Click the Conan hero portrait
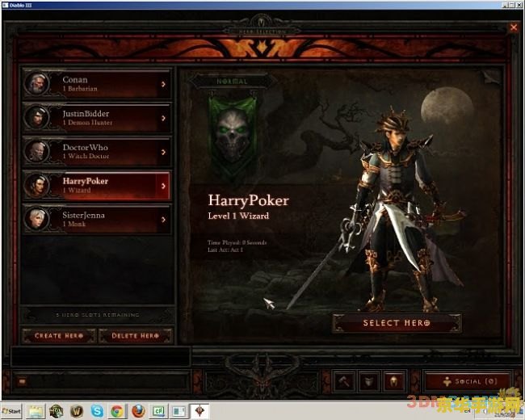The height and width of the screenshot is (420, 525). pyautogui.click(x=36, y=83)
